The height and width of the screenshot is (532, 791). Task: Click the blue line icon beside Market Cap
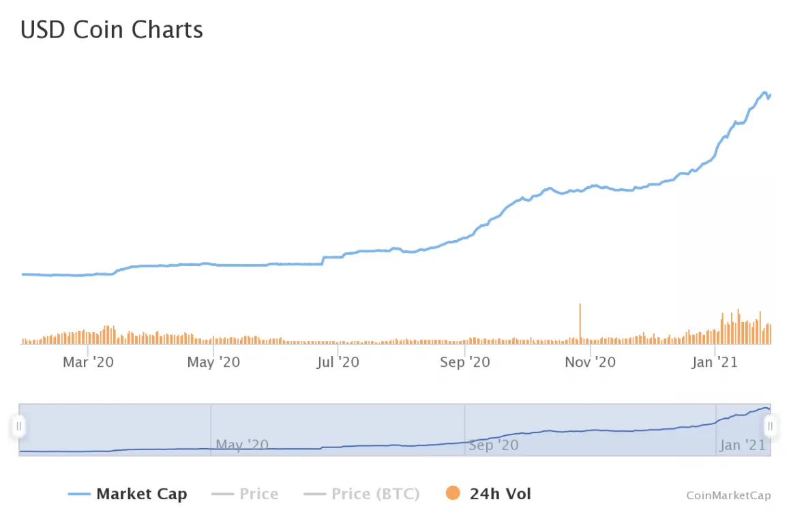[x=80, y=493]
